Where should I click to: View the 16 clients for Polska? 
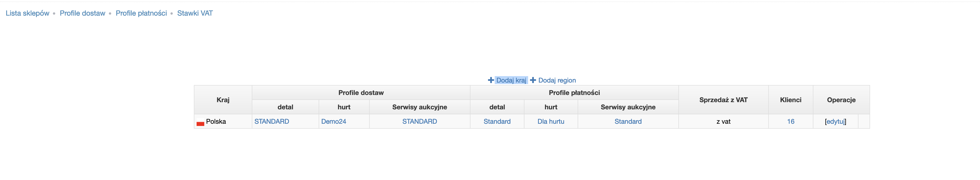pos(791,121)
